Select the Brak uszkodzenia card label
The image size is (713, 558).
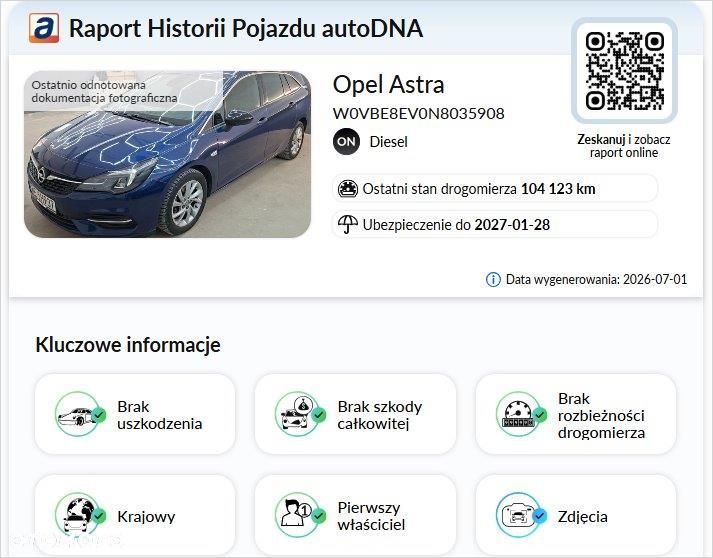[160, 415]
